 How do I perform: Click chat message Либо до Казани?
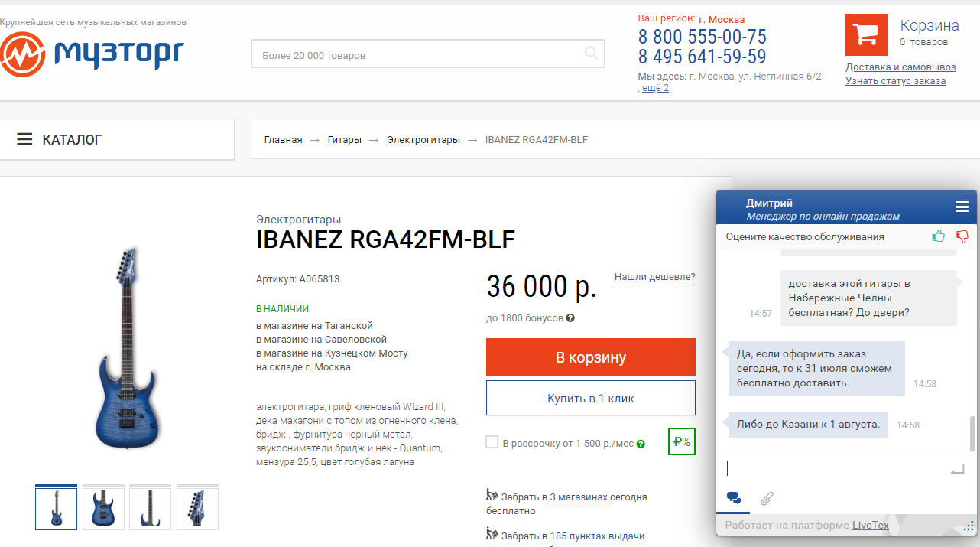pos(808,424)
